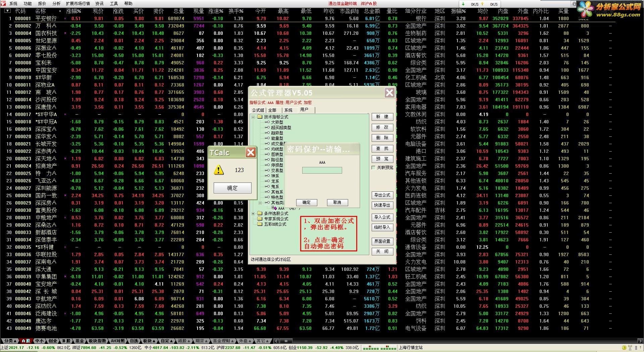The height and width of the screenshot is (352, 644).
Task: Click the key icon beside 路径型
Action: click(x=267, y=160)
